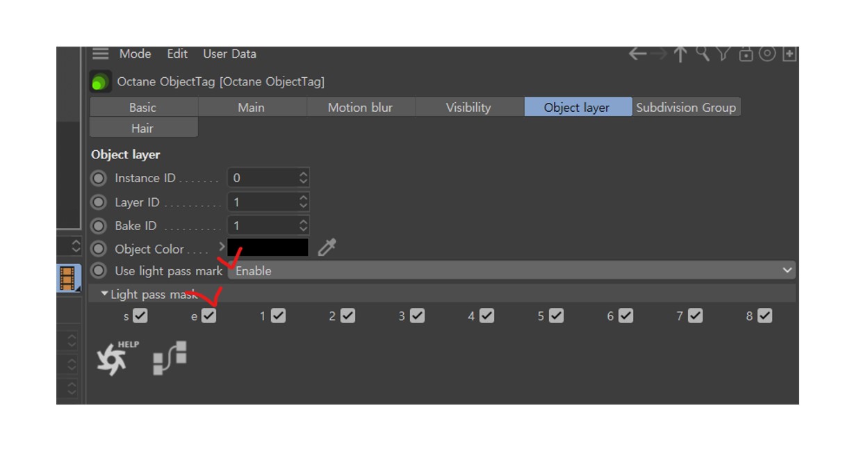Viewport: 868px width, 472px height.
Task: Open the hamburger menu beside Mode
Action: [101, 54]
